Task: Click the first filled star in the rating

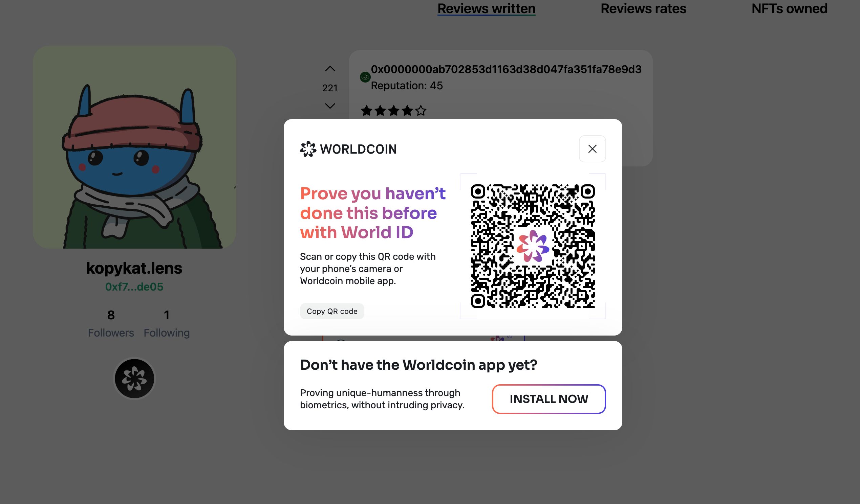Action: click(x=367, y=111)
